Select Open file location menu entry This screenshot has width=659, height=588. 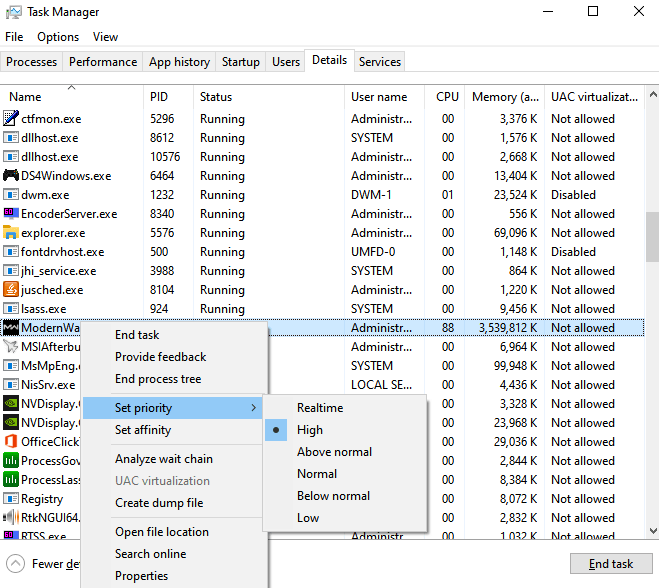pyautogui.click(x=161, y=532)
